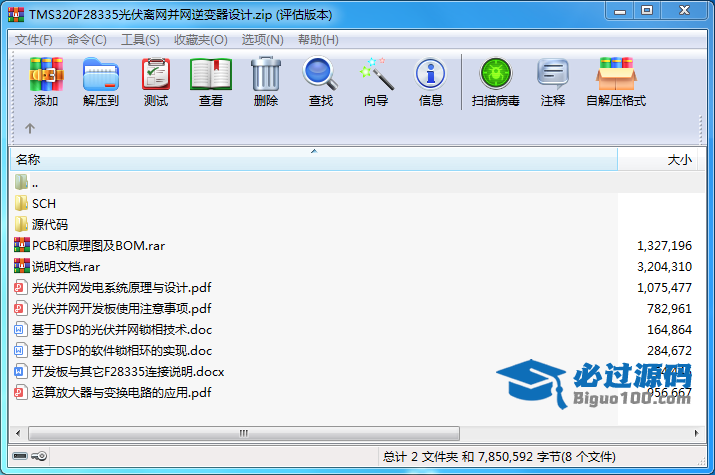Screen dimensions: 715x475
Task: Open the 帮助(H) menu
Action: point(318,40)
